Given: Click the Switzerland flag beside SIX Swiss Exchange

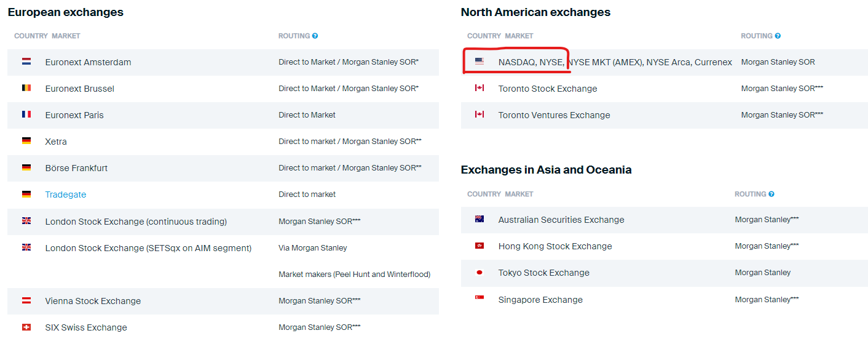Looking at the screenshot, I should pos(26,327).
